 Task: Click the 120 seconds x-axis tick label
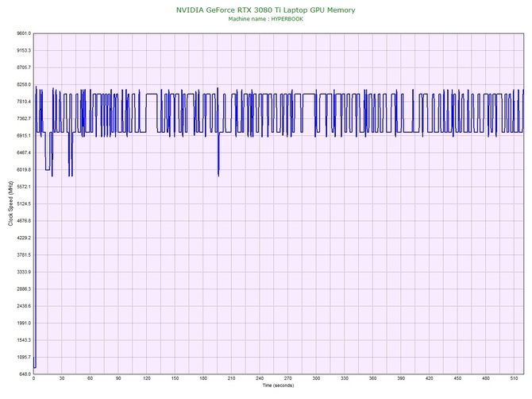tap(147, 378)
